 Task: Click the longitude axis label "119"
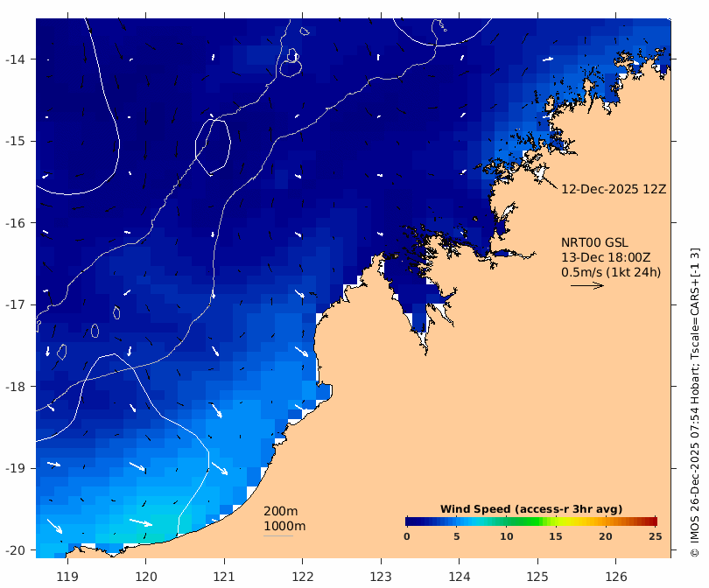67,577
